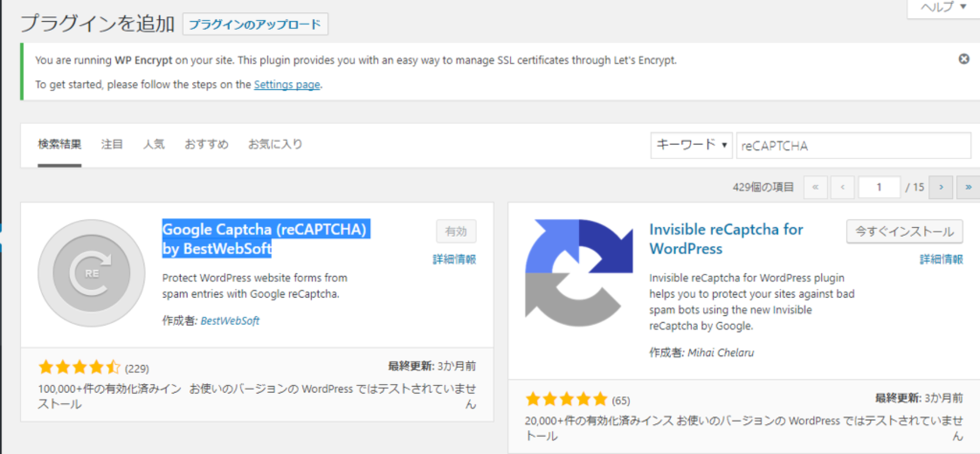Open the おすすめ tab
The image size is (980, 454).
[x=207, y=144]
